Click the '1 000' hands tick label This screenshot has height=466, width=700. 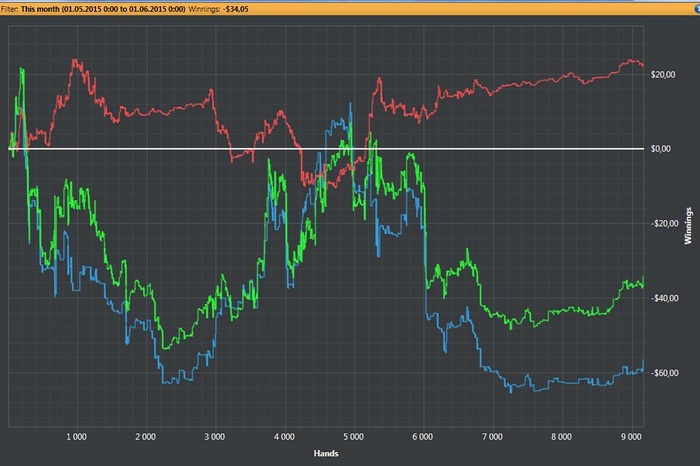(x=76, y=437)
